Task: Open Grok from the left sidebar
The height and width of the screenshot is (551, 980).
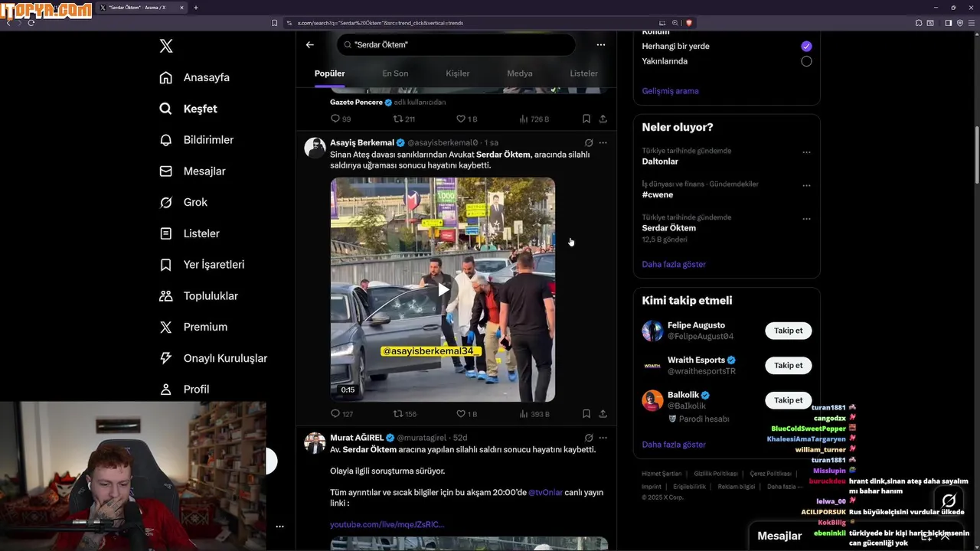Action: pos(183,202)
